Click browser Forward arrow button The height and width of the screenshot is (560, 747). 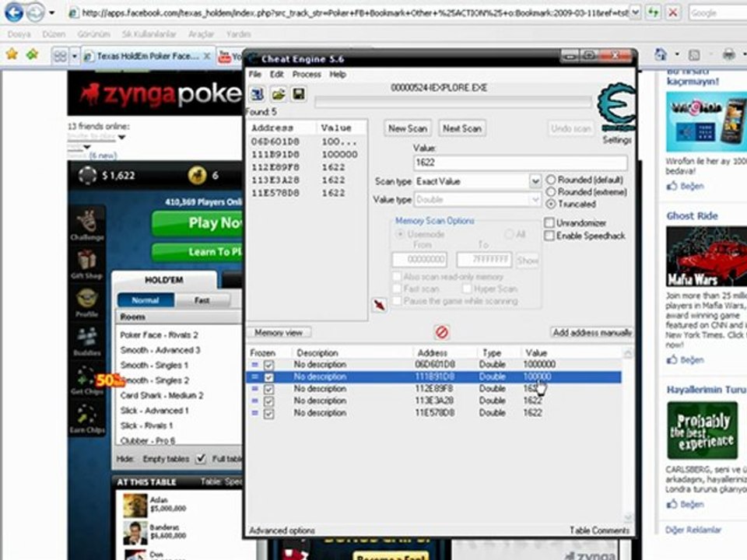[x=34, y=12]
